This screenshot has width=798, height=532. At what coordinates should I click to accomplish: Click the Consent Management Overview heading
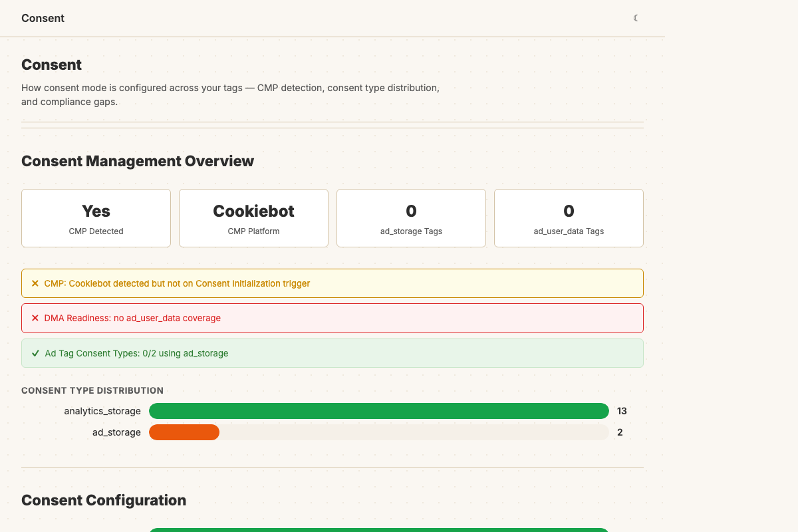click(138, 161)
